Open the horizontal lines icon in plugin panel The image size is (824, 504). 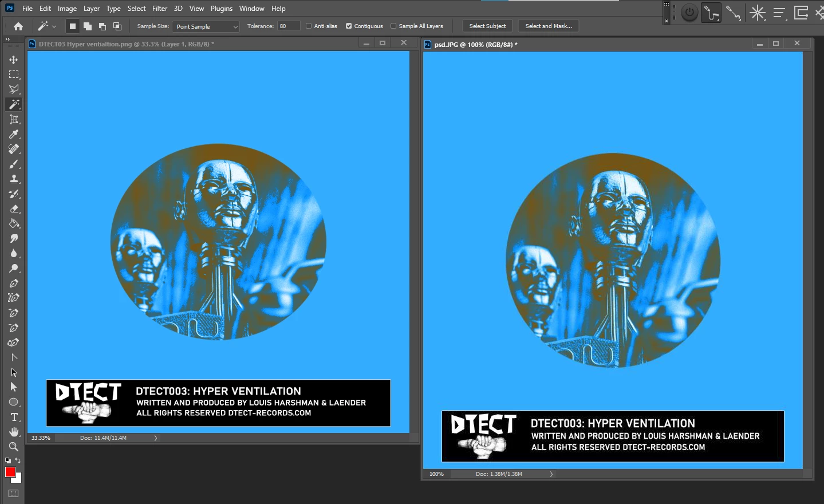779,13
